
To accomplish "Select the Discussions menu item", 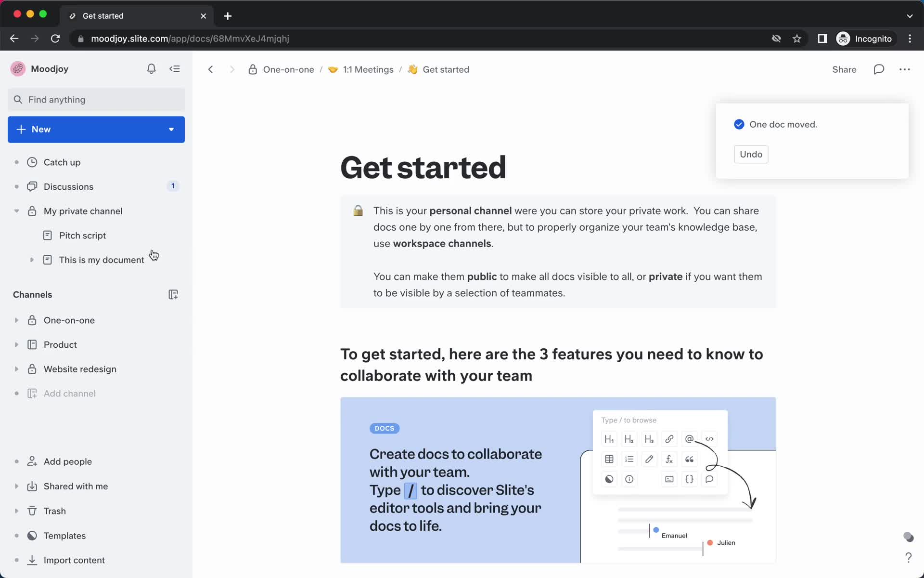I will click(x=68, y=186).
